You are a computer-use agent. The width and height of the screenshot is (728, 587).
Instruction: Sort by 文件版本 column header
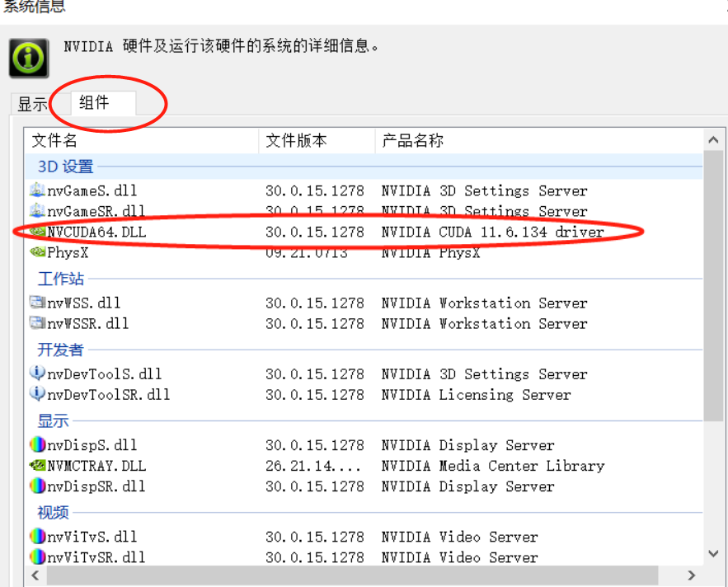tap(317, 141)
